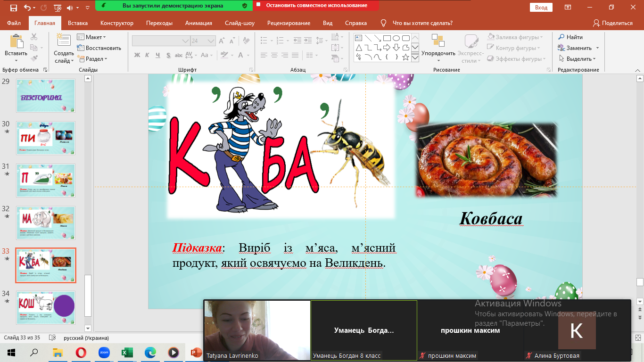Switch to the Переходы tab
This screenshot has height=362, width=644.
(159, 23)
